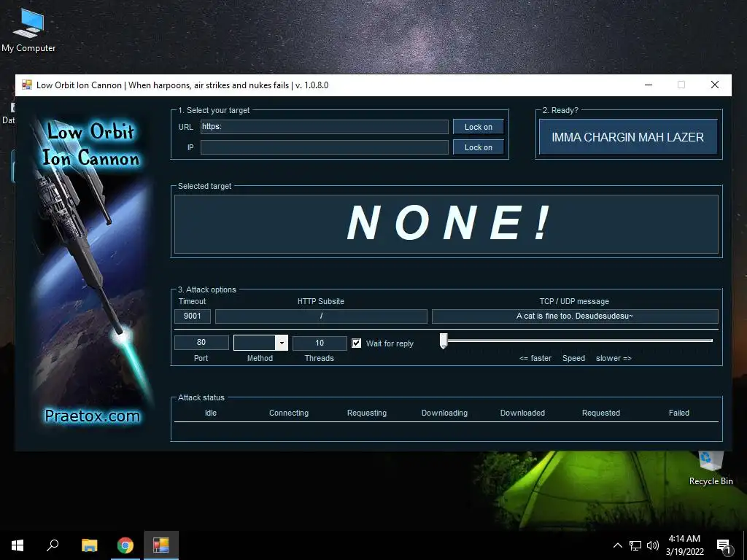747x560 pixels.
Task: Click the 'slower =>' speed label
Action: point(614,358)
